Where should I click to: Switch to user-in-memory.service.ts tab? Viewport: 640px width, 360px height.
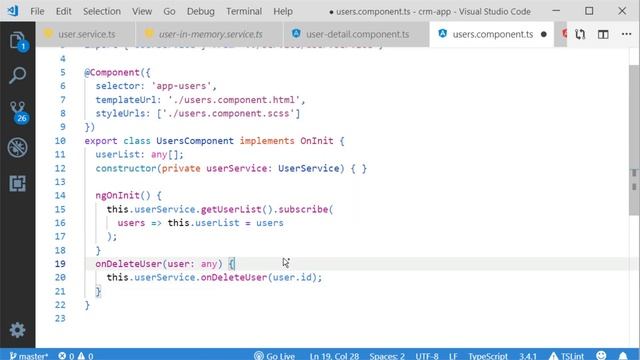click(x=209, y=34)
